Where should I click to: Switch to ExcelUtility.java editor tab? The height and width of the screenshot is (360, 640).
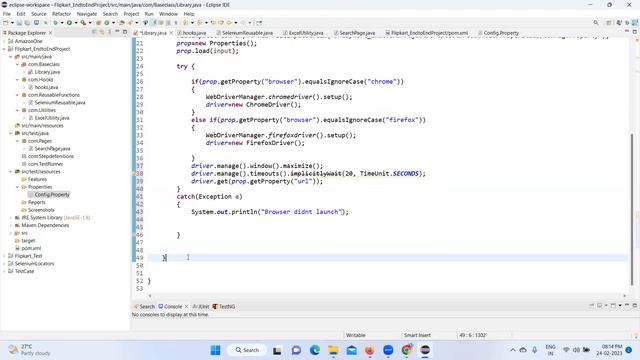click(x=303, y=33)
